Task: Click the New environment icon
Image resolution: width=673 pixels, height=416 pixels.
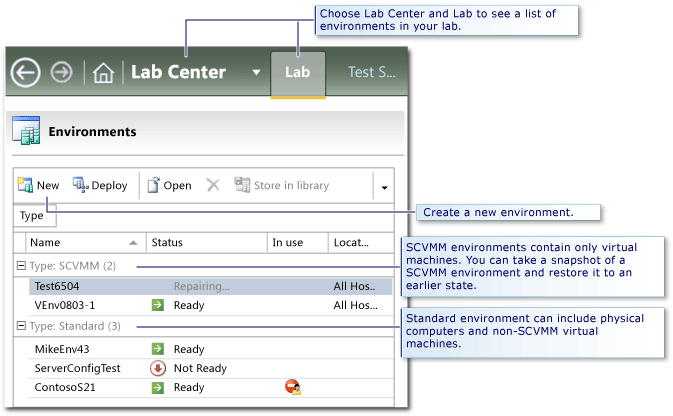Action: [x=25, y=185]
